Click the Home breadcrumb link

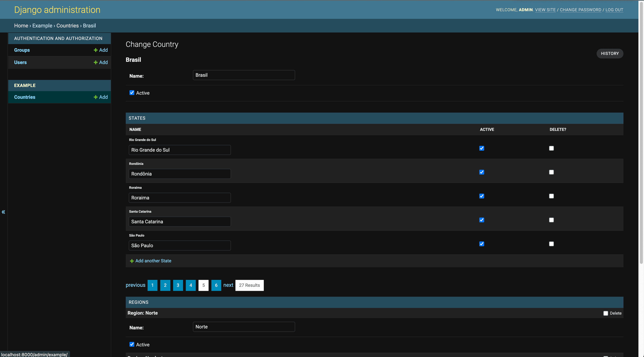pos(21,26)
